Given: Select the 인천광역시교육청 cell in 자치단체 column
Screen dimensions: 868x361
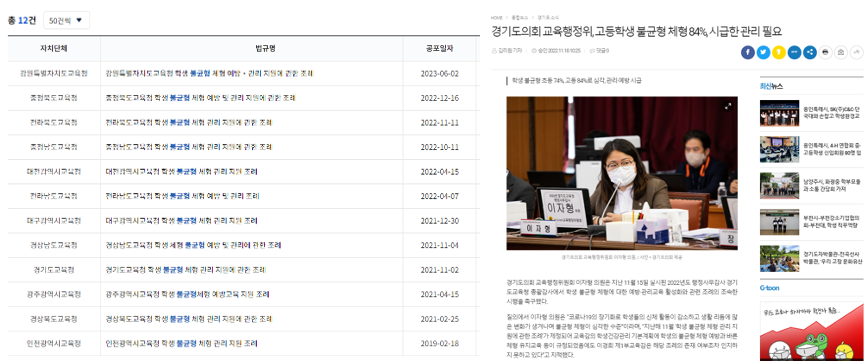Looking at the screenshot, I should [x=54, y=343].
